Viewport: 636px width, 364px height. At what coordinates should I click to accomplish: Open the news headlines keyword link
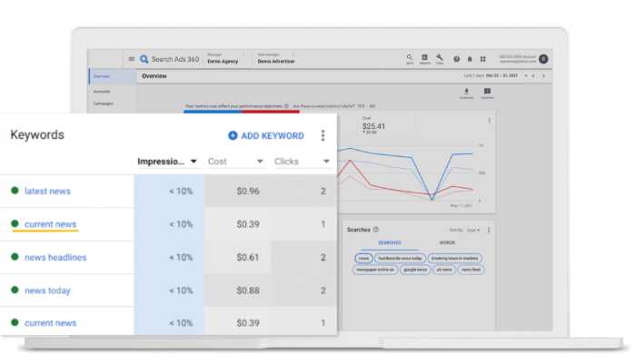point(55,258)
